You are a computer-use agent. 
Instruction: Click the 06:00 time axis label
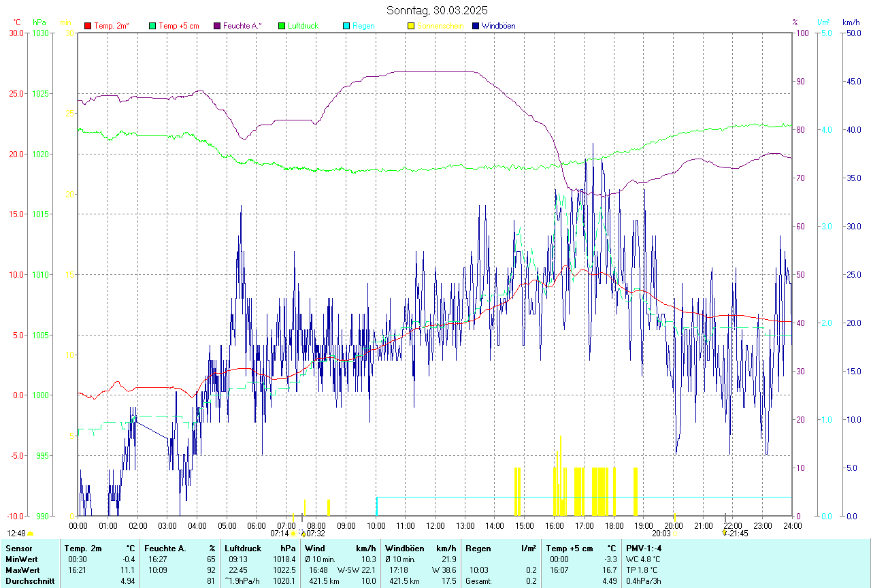[x=257, y=525]
